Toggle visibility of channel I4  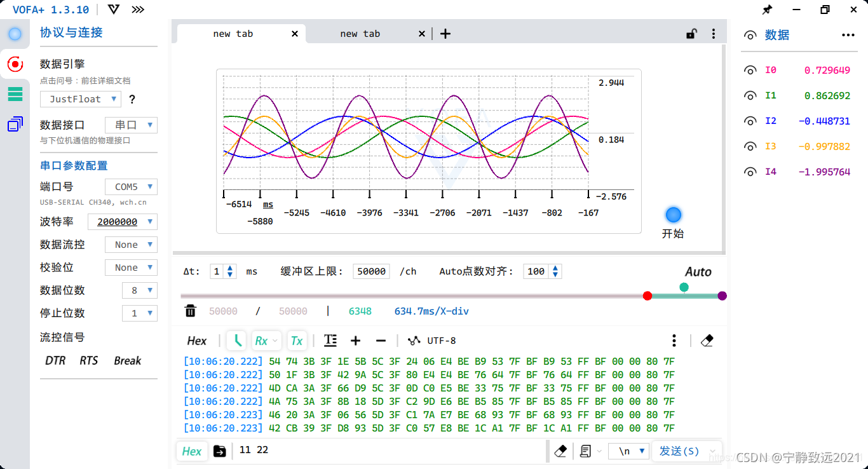click(x=750, y=172)
